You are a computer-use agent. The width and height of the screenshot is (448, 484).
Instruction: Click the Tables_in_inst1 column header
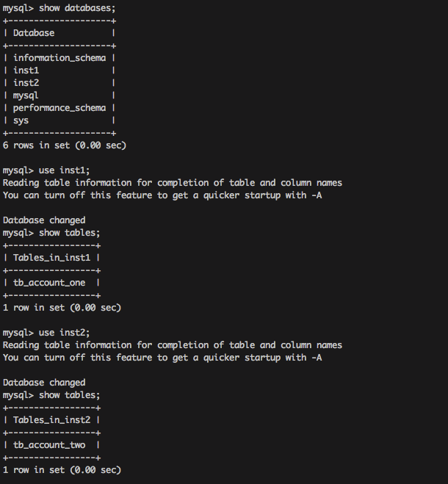point(51,258)
